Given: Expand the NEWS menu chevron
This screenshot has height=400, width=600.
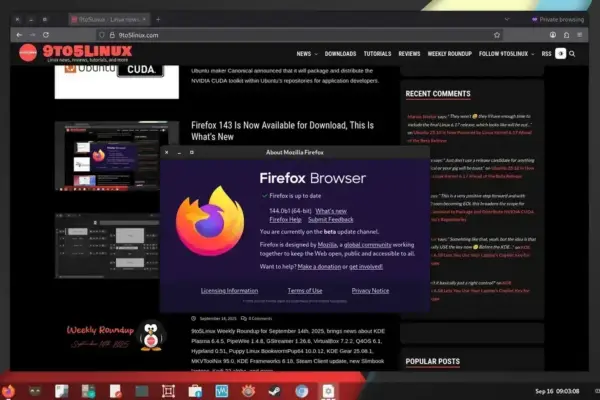Looking at the screenshot, I should click(316, 54).
